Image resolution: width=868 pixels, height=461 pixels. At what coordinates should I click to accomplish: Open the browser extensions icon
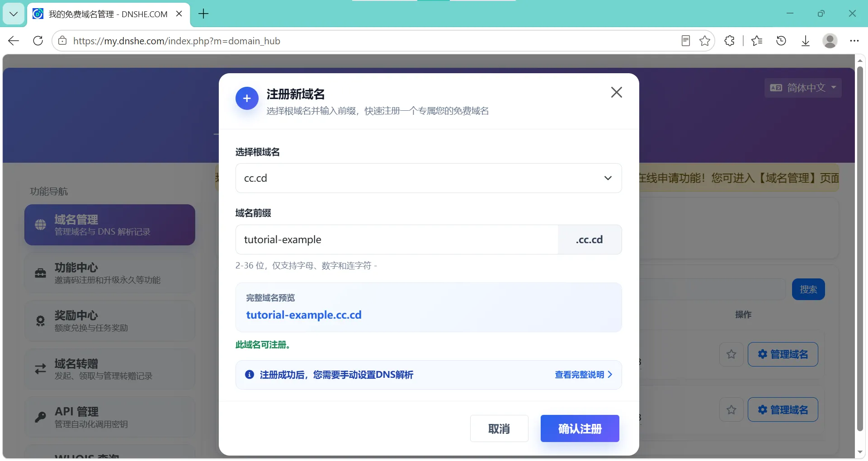click(729, 41)
